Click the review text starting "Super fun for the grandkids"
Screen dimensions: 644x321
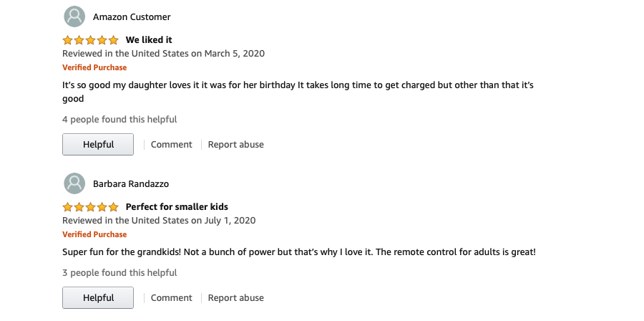(x=298, y=252)
